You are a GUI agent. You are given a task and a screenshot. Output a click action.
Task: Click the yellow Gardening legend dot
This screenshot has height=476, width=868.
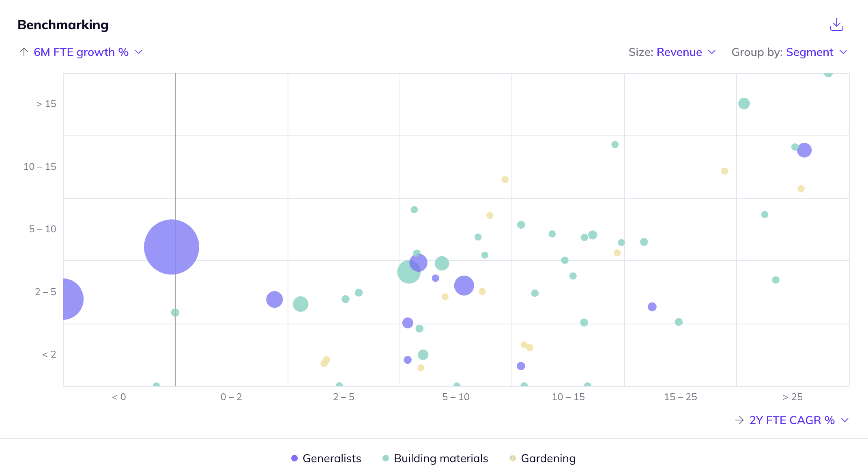[x=513, y=458]
